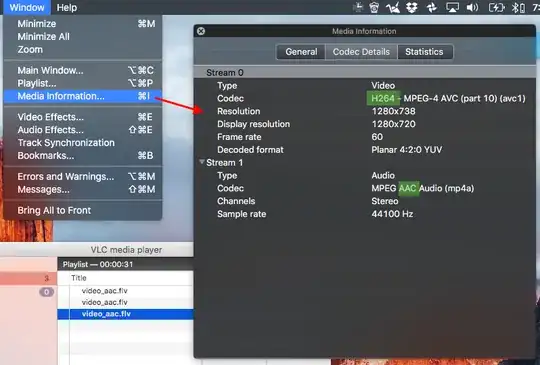Click the 1280x720 display resolution value

(x=393, y=124)
